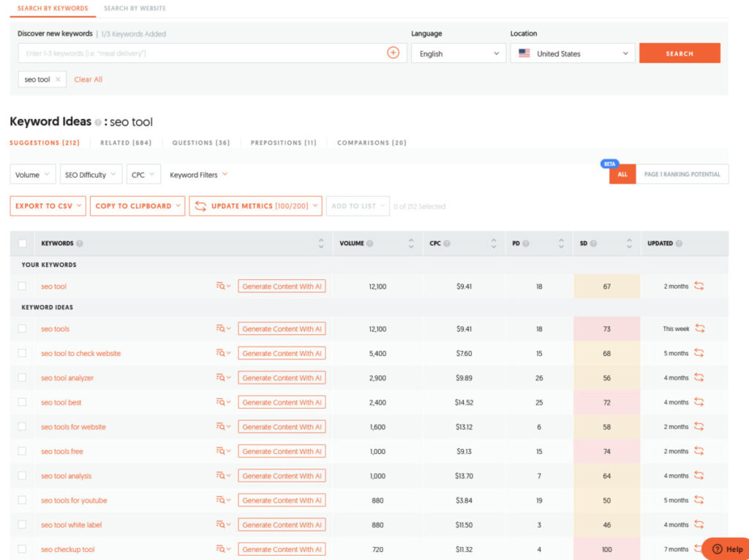The width and height of the screenshot is (749, 560).
Task: Open the Update Metrics (100/200) dropdown
Action: [x=255, y=205]
